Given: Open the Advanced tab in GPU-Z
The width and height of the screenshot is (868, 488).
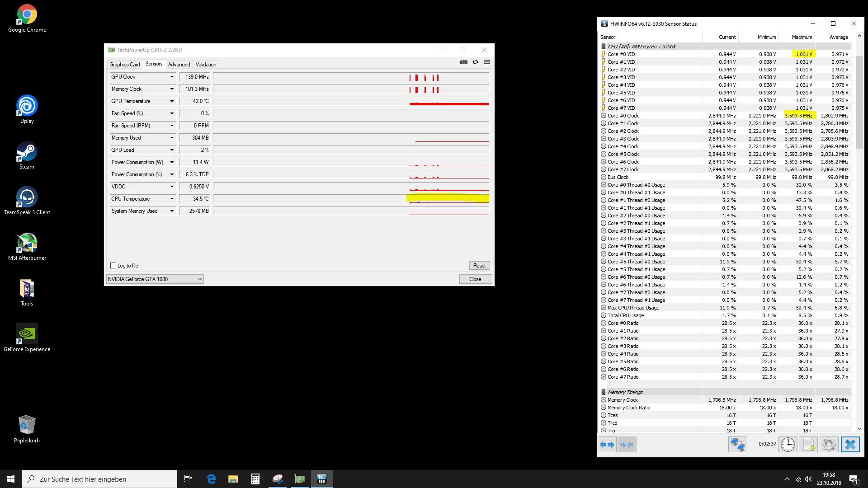Looking at the screenshot, I should pos(179,65).
